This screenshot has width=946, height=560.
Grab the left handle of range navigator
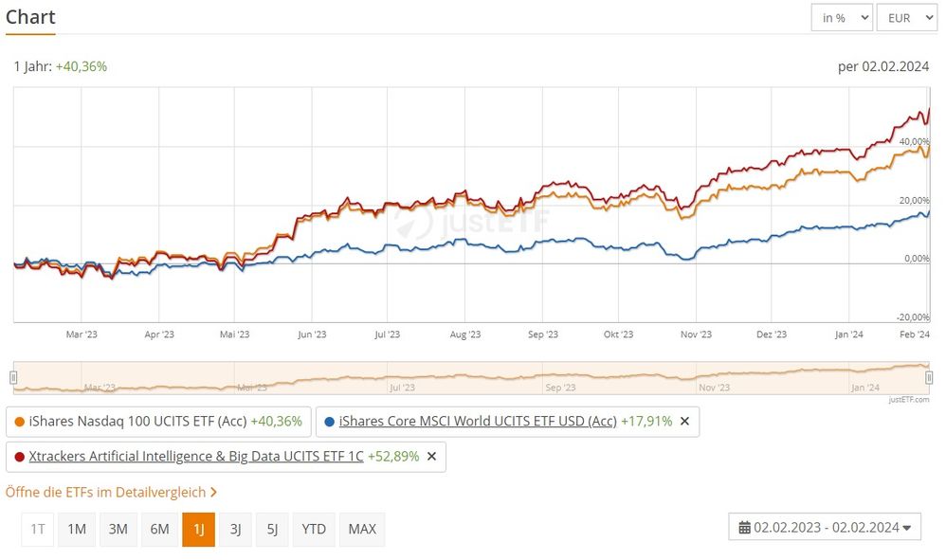pos(13,377)
